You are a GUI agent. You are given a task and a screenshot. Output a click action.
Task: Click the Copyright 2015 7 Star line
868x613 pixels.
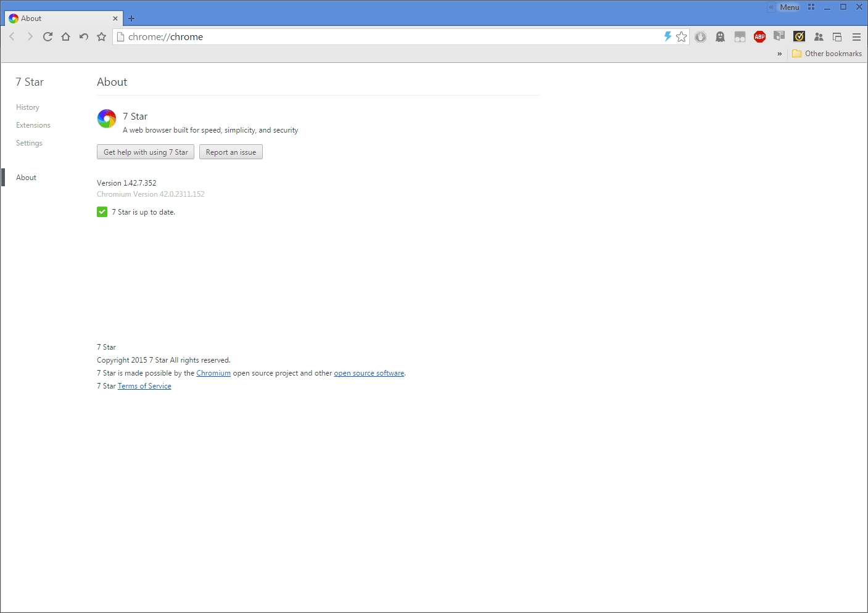(x=163, y=360)
